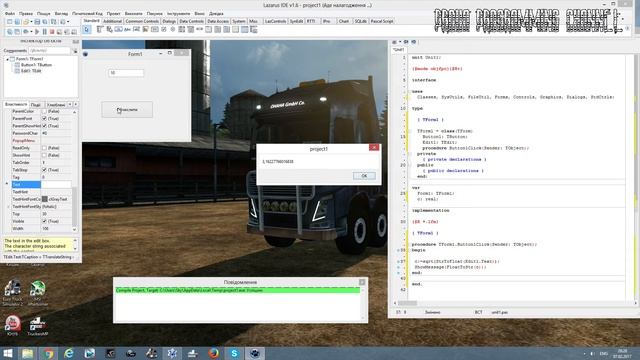The height and width of the screenshot is (360, 640).
Task: Open the Файл menu
Action: (x=10, y=13)
